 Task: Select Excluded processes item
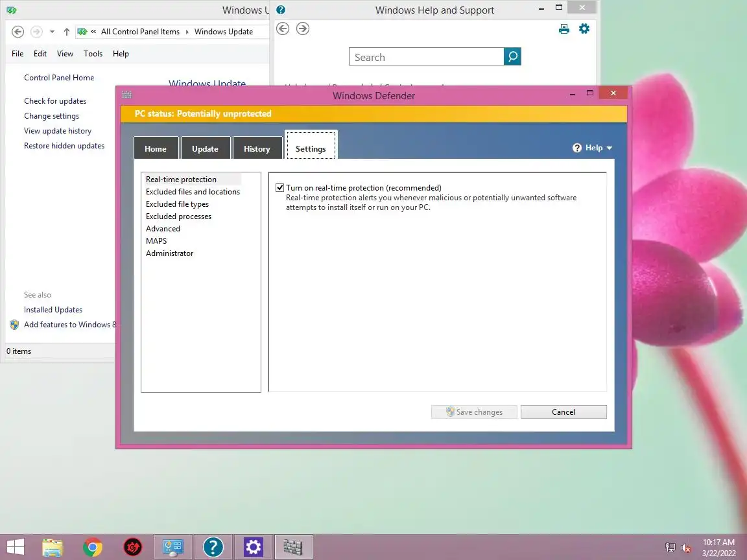179,216
